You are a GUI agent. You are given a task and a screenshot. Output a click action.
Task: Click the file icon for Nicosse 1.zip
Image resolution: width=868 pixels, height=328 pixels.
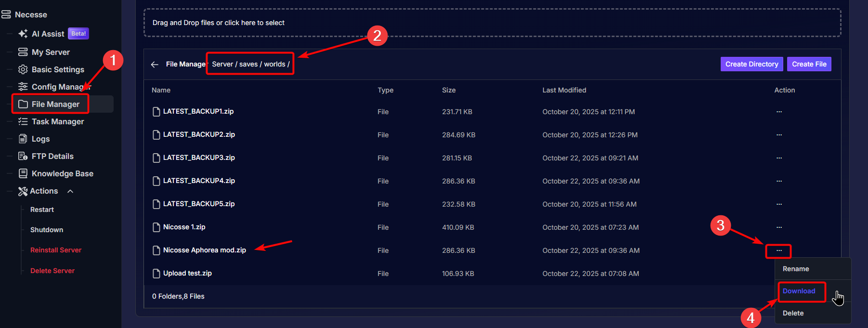click(156, 227)
